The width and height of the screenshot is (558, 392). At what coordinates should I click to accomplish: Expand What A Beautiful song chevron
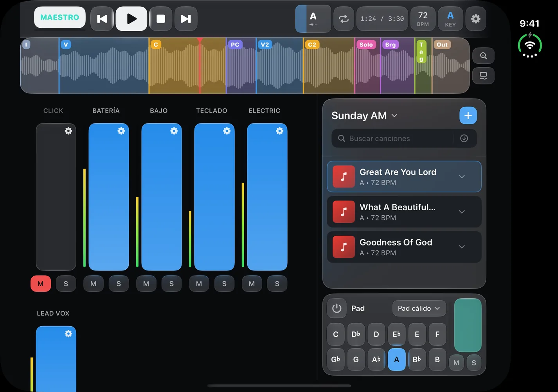pyautogui.click(x=462, y=212)
